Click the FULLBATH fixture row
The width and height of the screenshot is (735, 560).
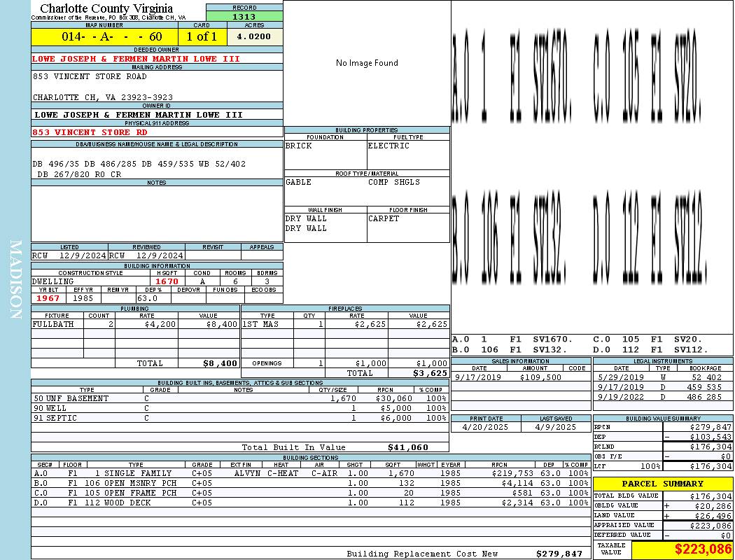click(136, 324)
